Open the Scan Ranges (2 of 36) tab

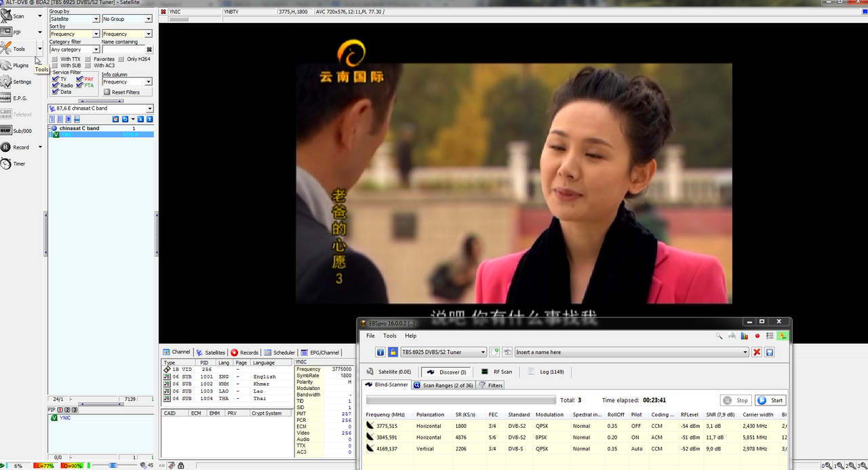443,385
